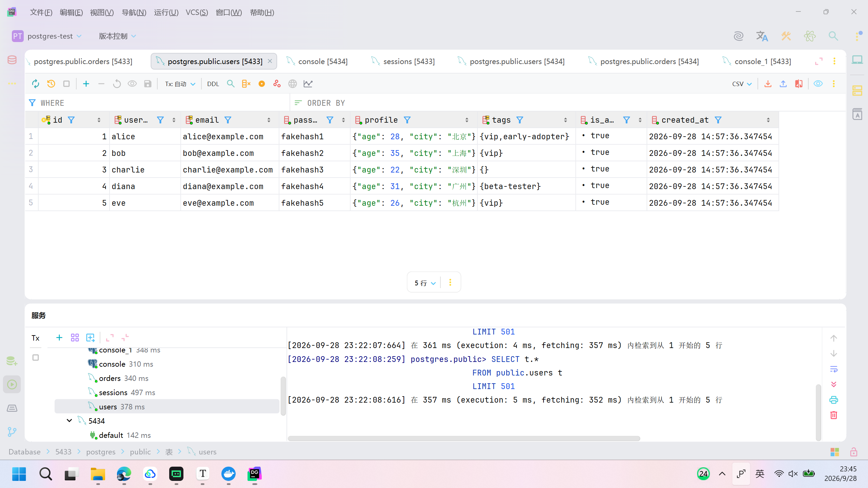
Task: Toggle the eye view-mode icon near CSV
Action: click(x=818, y=84)
